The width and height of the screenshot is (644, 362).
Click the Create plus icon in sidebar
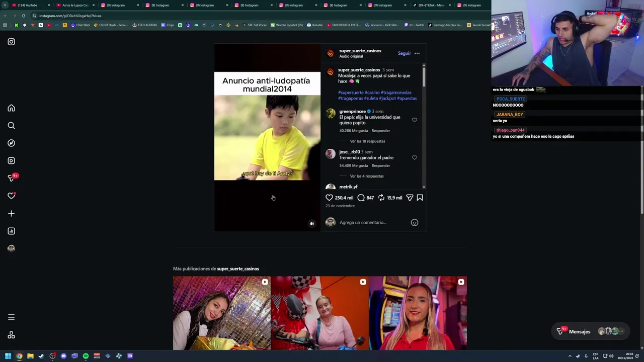pyautogui.click(x=11, y=213)
